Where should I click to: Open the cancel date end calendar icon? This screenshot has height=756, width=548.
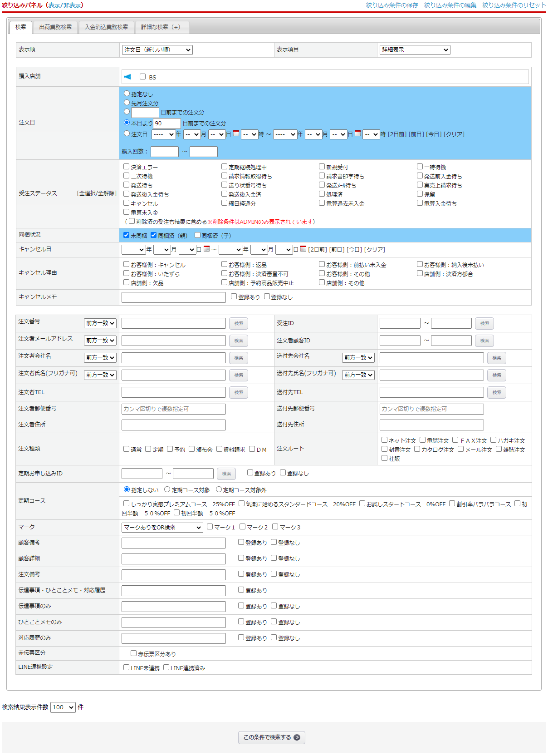point(303,249)
